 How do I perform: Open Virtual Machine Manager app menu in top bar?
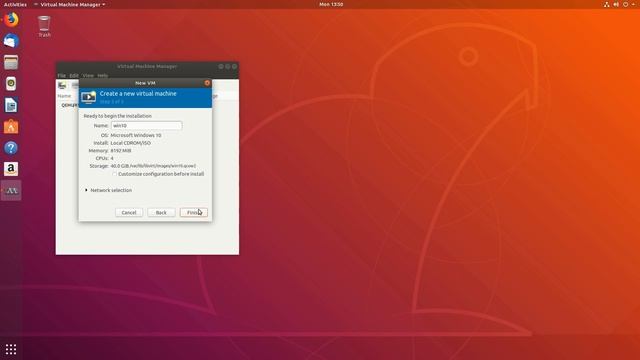70,4
